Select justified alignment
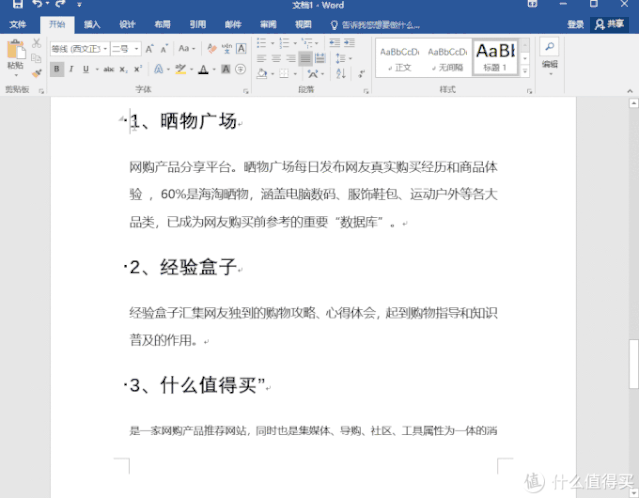The image size is (639, 498). pyautogui.click(x=305, y=59)
